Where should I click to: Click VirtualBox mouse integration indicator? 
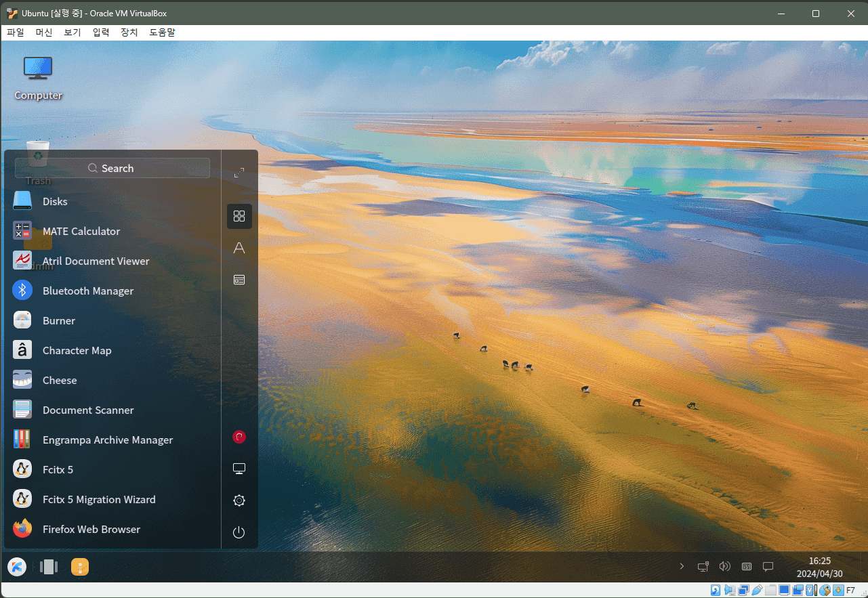pos(825,590)
